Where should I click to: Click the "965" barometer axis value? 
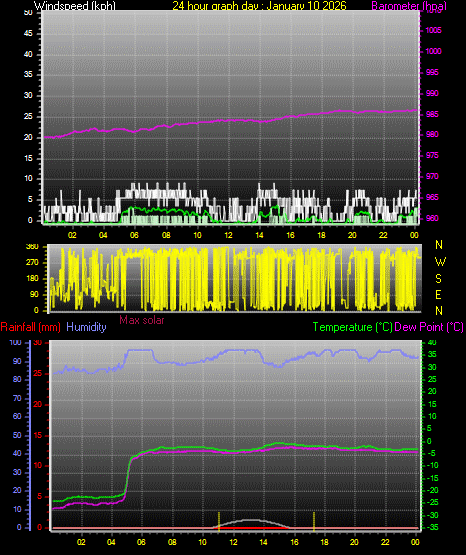click(x=432, y=197)
